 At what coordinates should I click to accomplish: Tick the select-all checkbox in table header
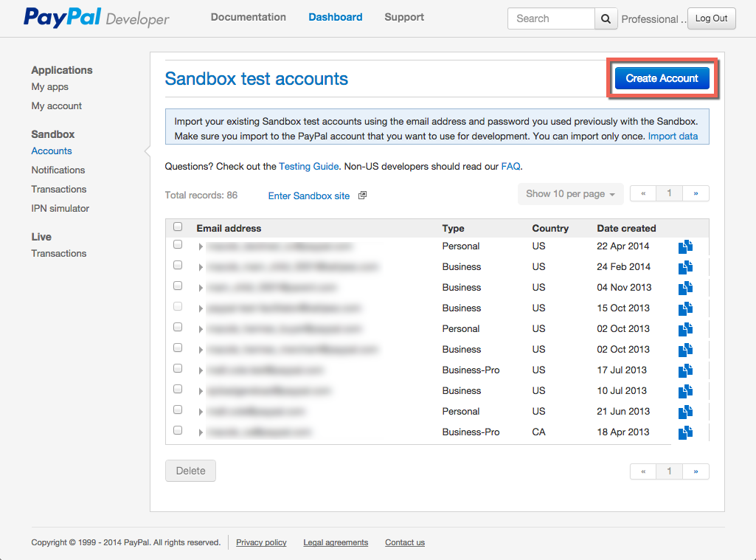click(178, 227)
